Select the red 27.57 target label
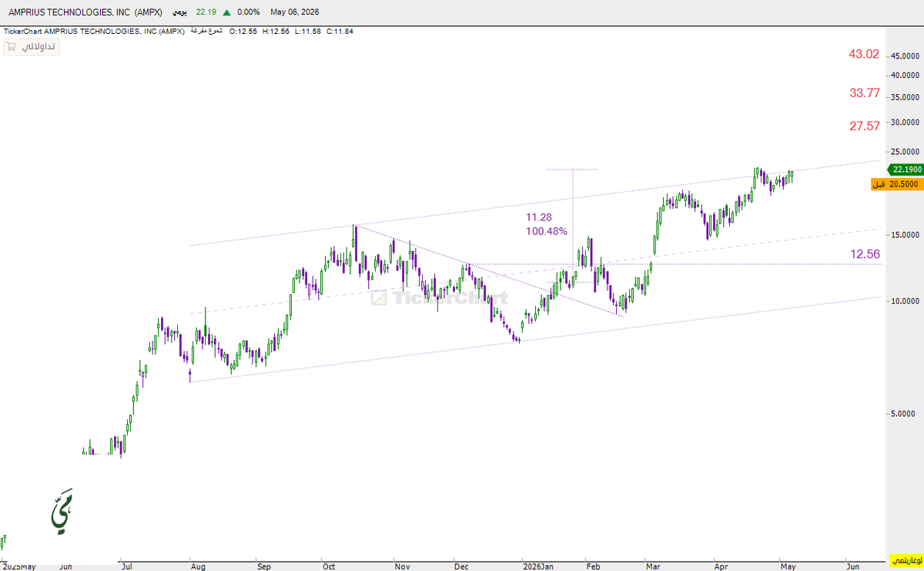The height and width of the screenshot is (571, 924). click(865, 126)
